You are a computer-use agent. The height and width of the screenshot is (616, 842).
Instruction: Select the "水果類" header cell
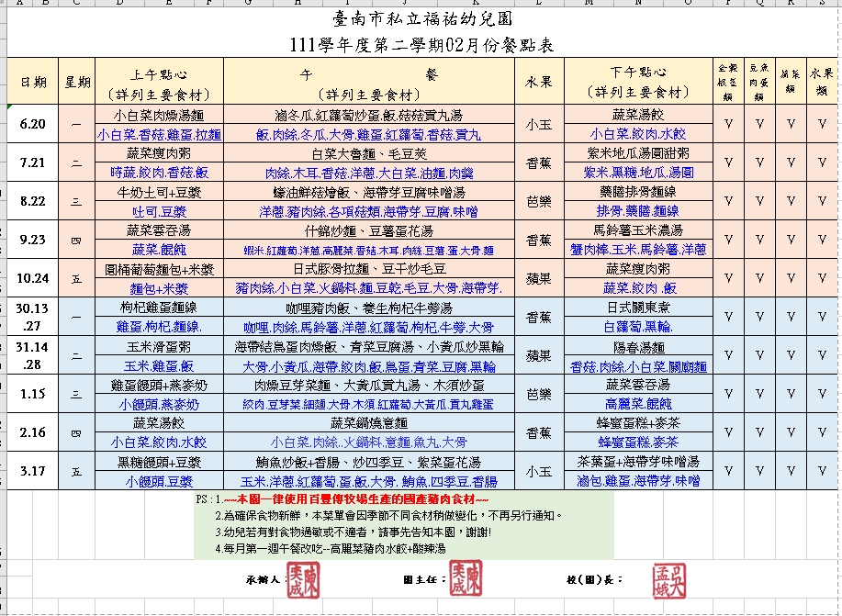click(x=822, y=81)
